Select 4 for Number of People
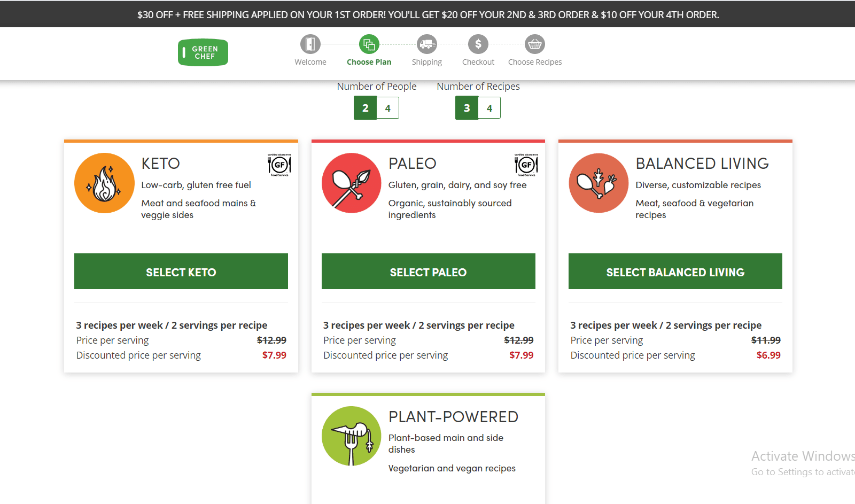The height and width of the screenshot is (504, 855). 388,108
